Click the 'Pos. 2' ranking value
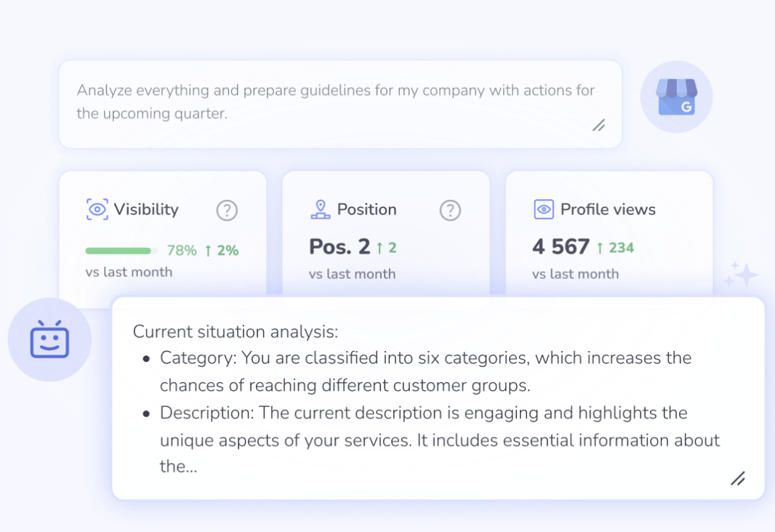The height and width of the screenshot is (532, 775). pos(340,246)
